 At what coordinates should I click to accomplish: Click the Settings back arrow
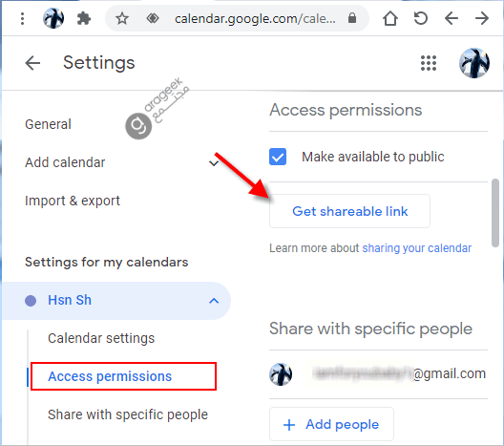[x=32, y=63]
